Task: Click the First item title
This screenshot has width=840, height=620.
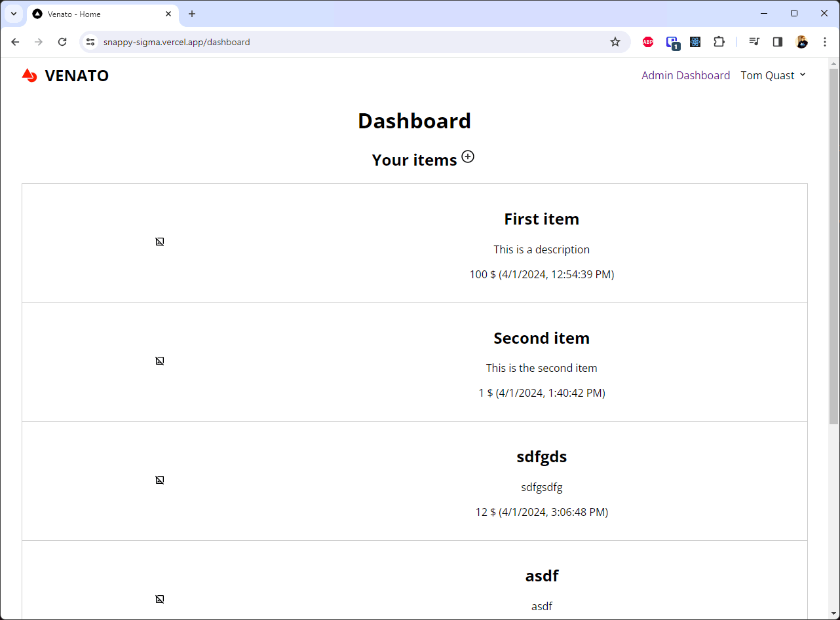Action: point(541,219)
